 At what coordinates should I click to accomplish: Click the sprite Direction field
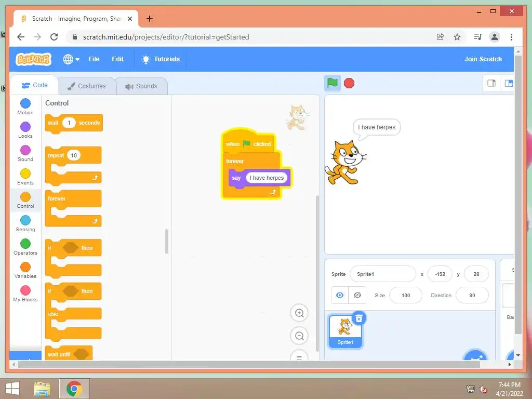tap(472, 295)
